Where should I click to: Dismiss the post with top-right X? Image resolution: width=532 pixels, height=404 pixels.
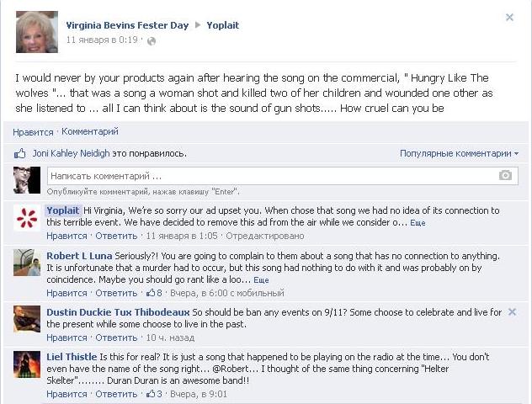[x=509, y=17]
